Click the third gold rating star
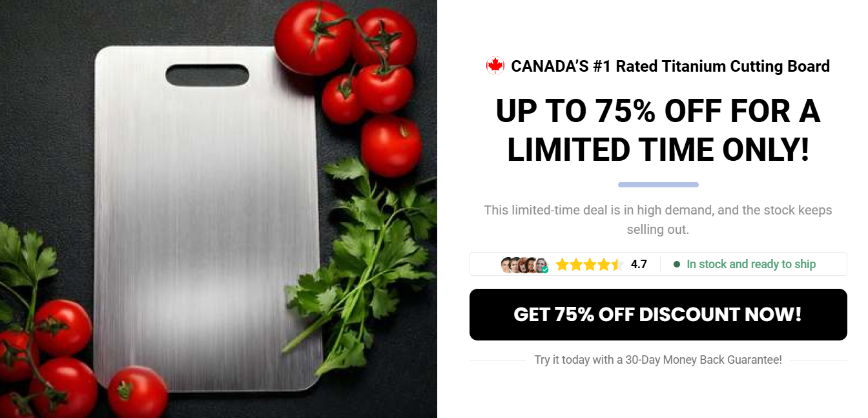This screenshot has height=418, width=868. [x=590, y=264]
